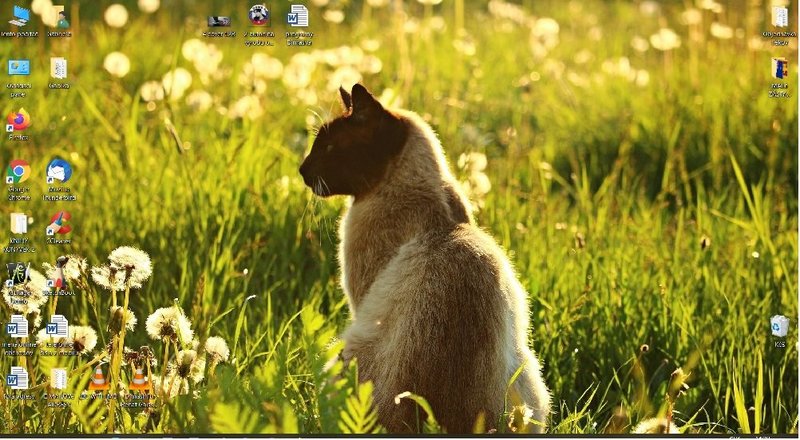Open the This PC computer icon

19,17
